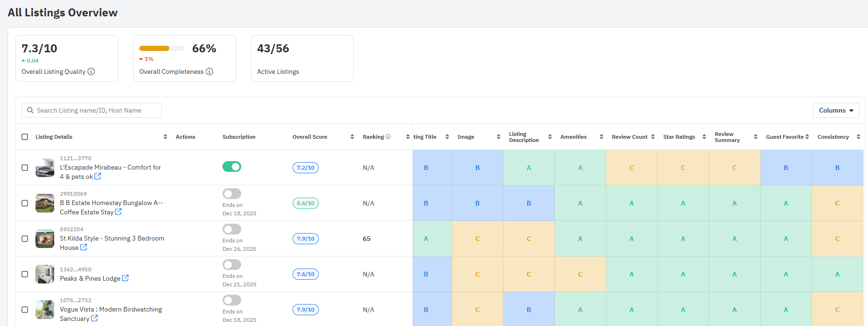
Task: Open external link for B B Estate Homestay
Action: pos(118,212)
